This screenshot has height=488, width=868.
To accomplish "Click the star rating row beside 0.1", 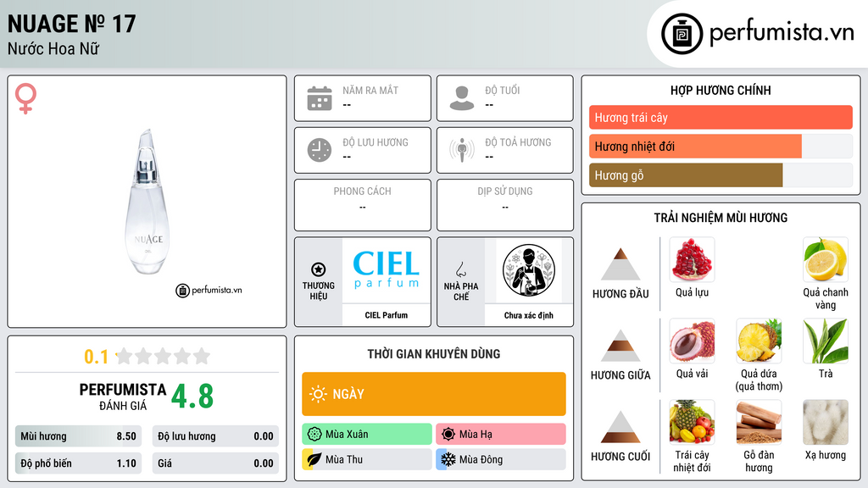I will point(164,356).
